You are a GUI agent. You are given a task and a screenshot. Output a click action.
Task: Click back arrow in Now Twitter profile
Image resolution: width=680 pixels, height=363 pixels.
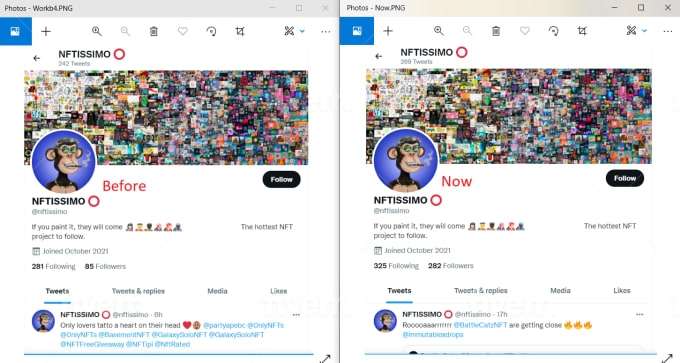pyautogui.click(x=379, y=56)
